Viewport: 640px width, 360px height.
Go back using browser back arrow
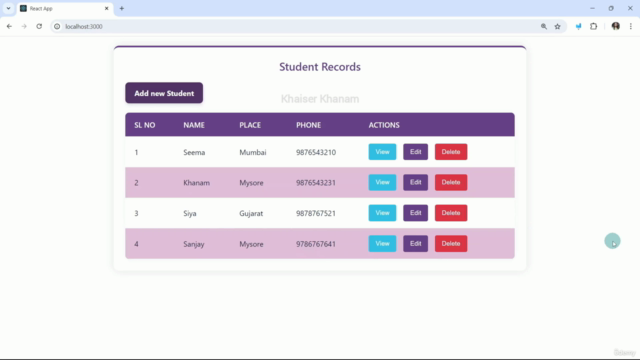click(9, 27)
